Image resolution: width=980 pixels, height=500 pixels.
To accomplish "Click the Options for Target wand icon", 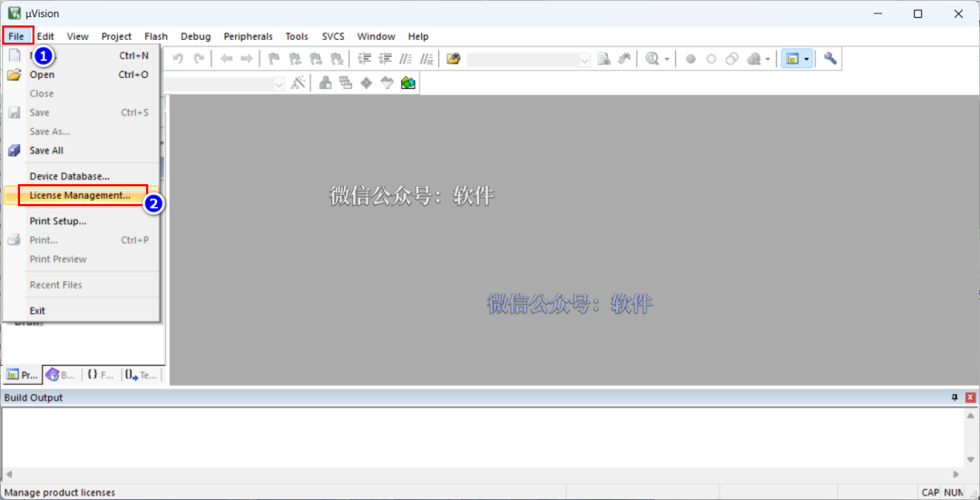I will (299, 83).
